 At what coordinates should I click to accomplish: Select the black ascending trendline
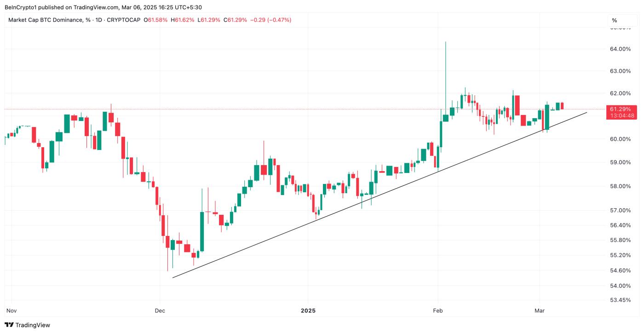pyautogui.click(x=379, y=195)
